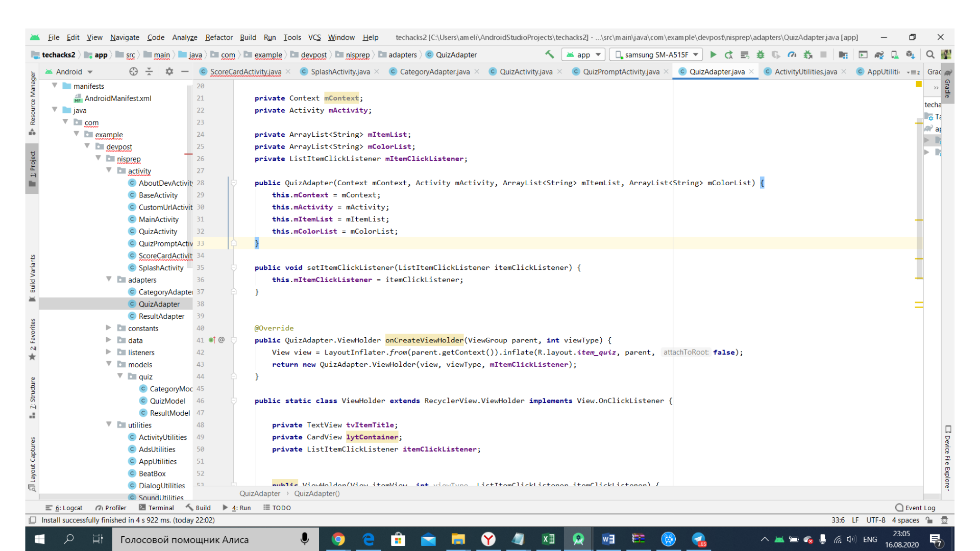Open SDK Manager icon
The height and width of the screenshot is (551, 980).
pyautogui.click(x=910, y=55)
